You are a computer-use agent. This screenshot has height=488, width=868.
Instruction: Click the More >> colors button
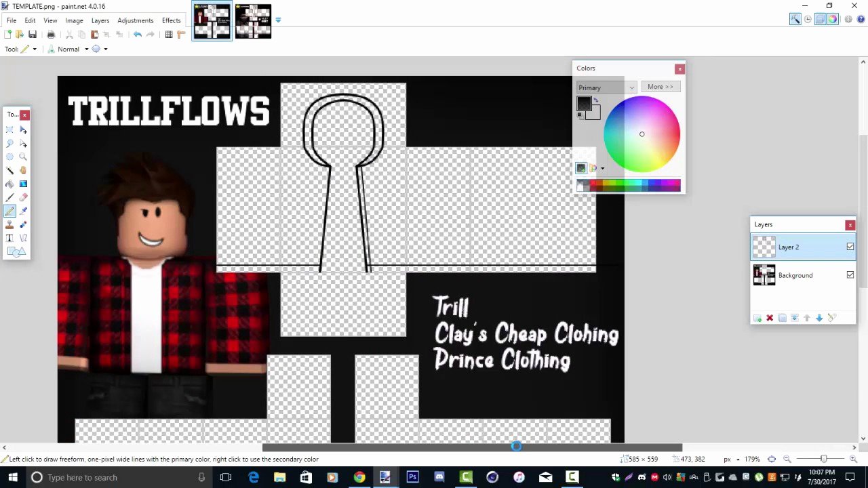click(x=660, y=87)
